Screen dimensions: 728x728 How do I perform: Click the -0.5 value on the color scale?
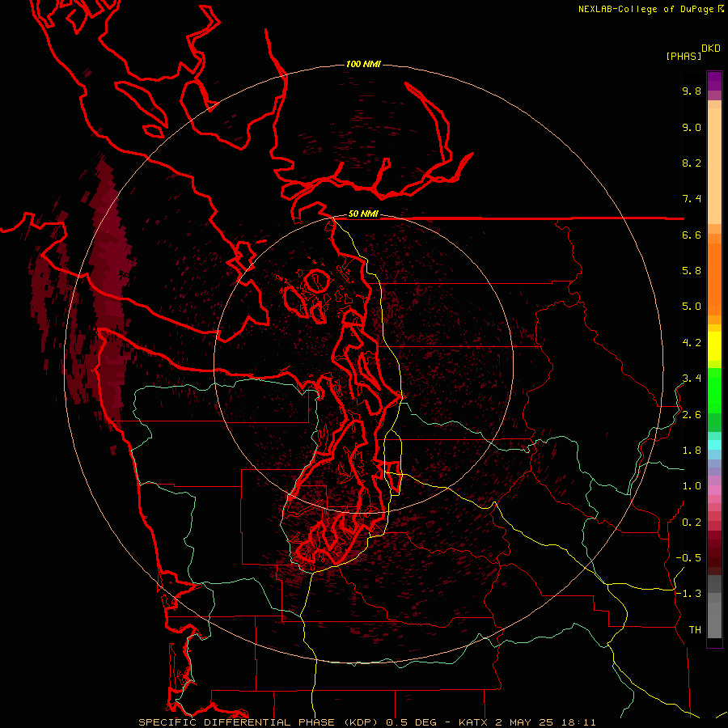(x=688, y=558)
